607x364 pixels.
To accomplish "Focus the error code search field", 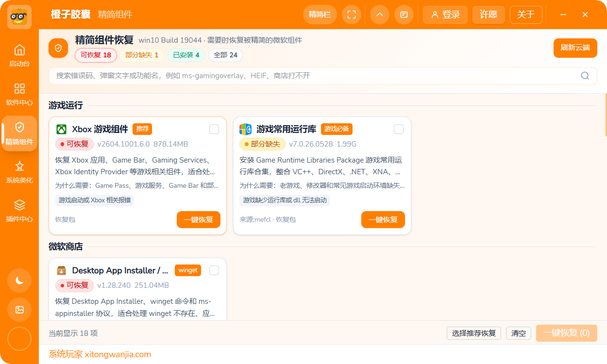I will (x=323, y=76).
